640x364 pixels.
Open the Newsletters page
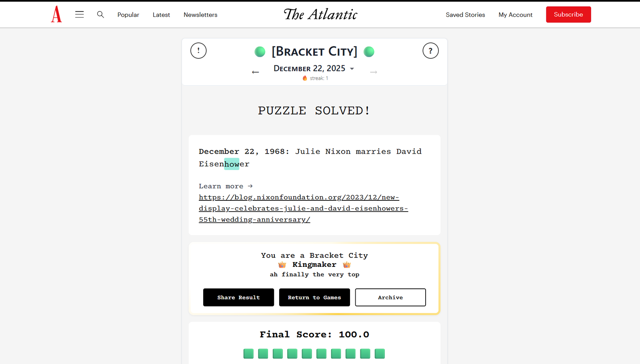tap(200, 15)
